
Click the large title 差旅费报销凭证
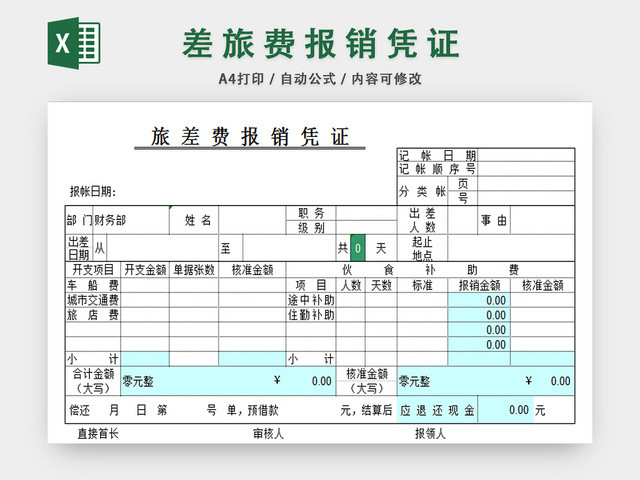[321, 44]
